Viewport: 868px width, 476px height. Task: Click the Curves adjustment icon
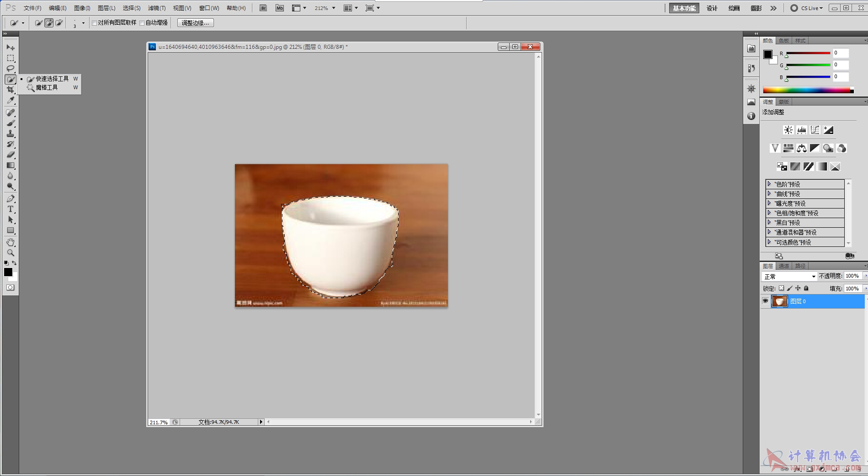coord(815,130)
